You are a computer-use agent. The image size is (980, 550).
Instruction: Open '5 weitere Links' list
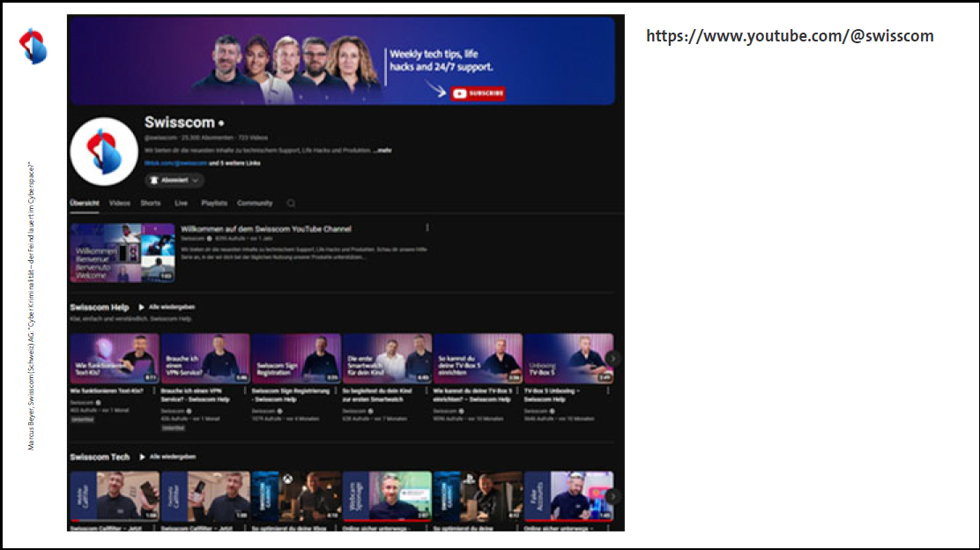234,164
